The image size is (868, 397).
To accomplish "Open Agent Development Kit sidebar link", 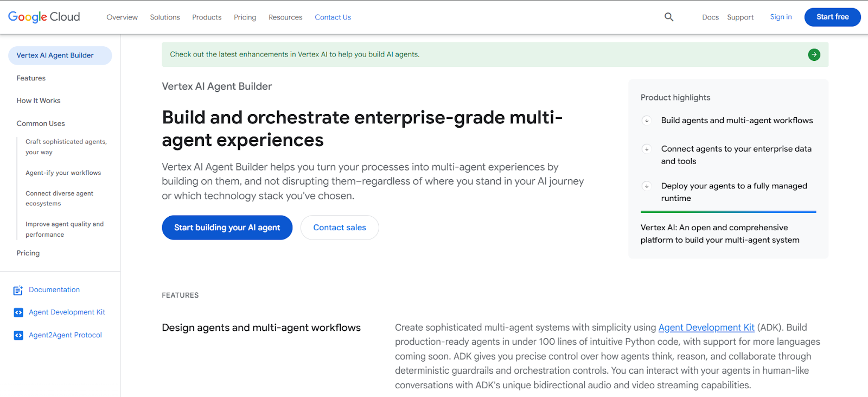I will [67, 312].
